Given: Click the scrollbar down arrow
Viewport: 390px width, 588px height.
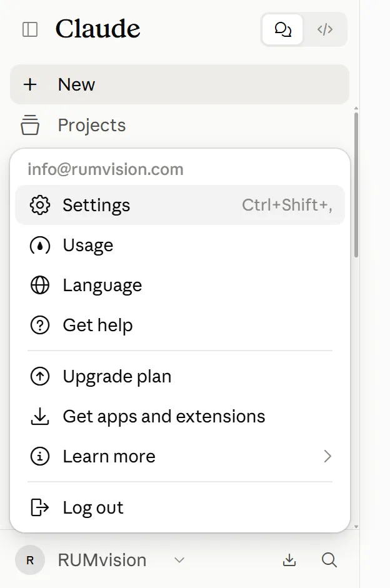Looking at the screenshot, I should pos(356,527).
